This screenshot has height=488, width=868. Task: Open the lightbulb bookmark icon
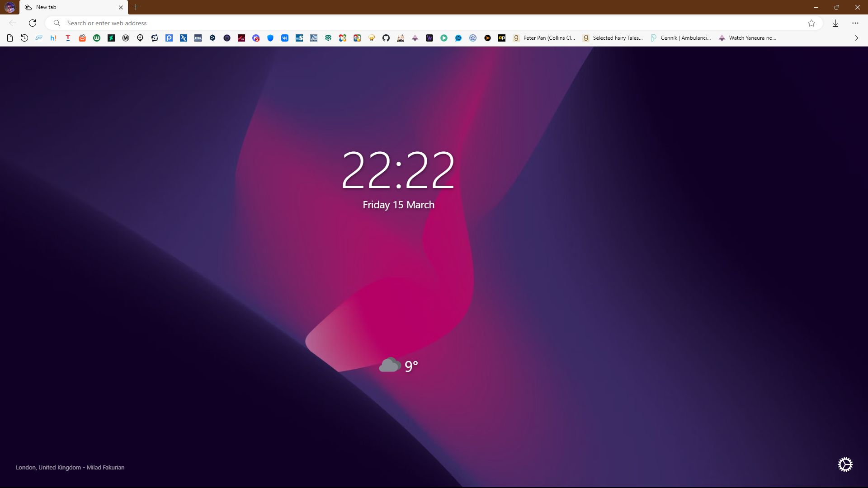[x=372, y=38]
